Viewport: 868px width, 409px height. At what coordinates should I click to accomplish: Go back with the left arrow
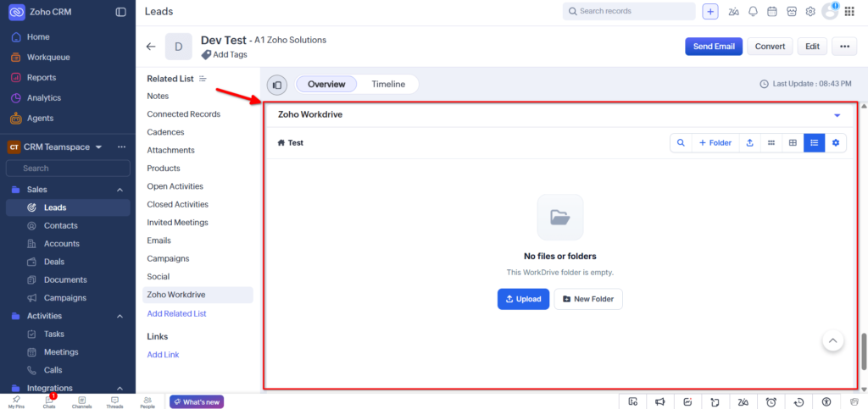pyautogui.click(x=151, y=47)
